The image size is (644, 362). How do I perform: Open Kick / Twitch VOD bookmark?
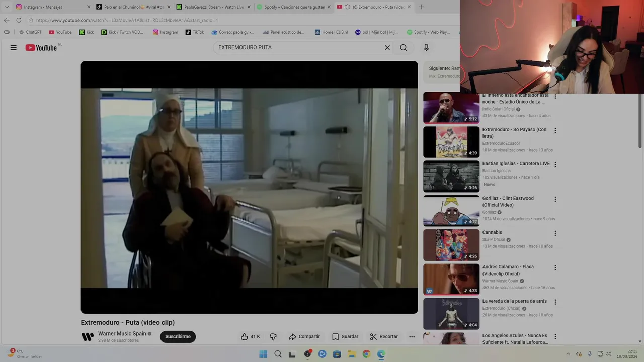tap(122, 32)
